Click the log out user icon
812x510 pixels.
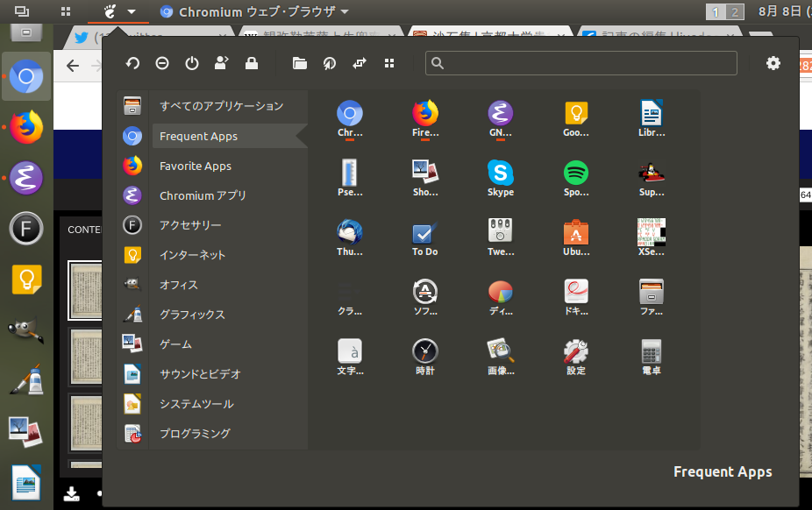[x=222, y=63]
